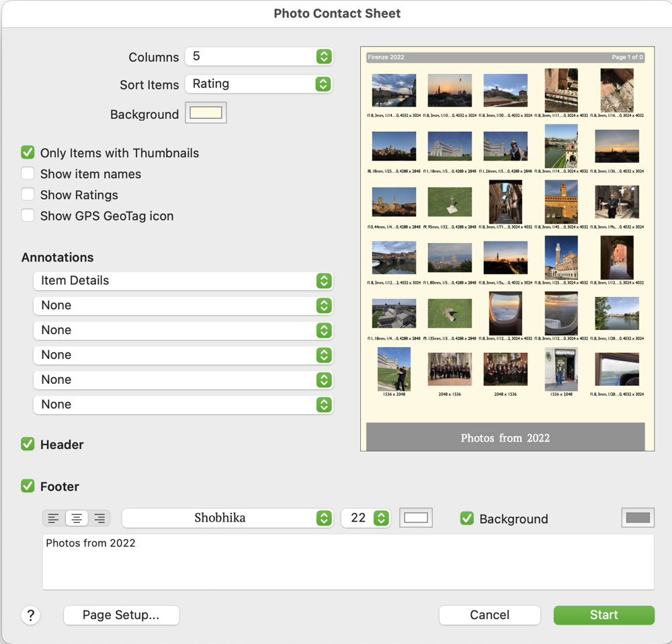Screen dimensions: 672x644
Task: Disable the Header checkbox
Action: pos(28,444)
